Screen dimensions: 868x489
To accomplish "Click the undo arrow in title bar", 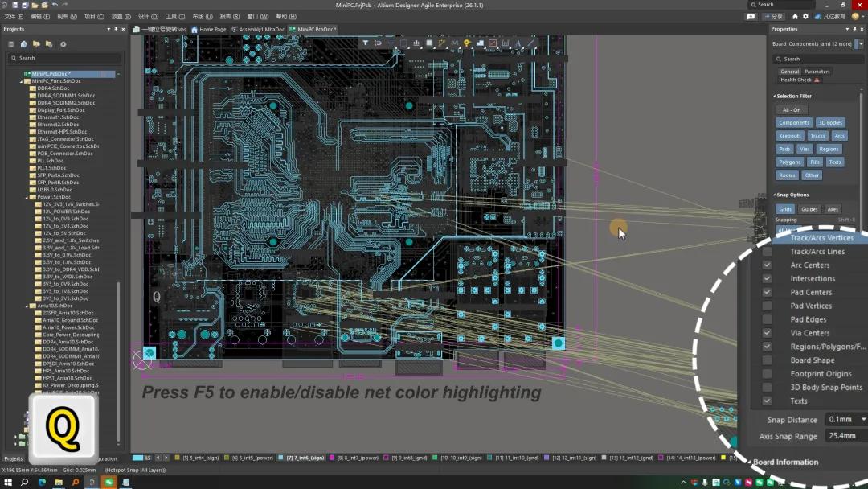I will [x=55, y=5].
